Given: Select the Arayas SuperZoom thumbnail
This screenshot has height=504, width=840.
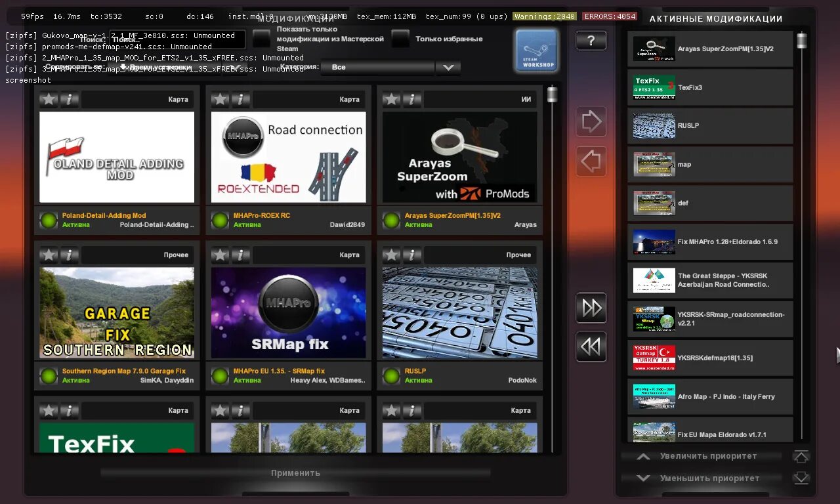Looking at the screenshot, I should coord(459,157).
